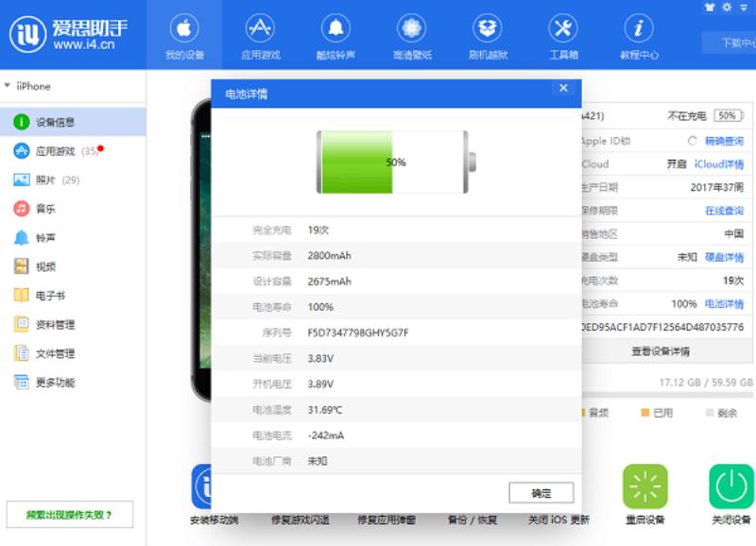
Task: Select the 电池温度 31.69℃ value
Action: (325, 410)
